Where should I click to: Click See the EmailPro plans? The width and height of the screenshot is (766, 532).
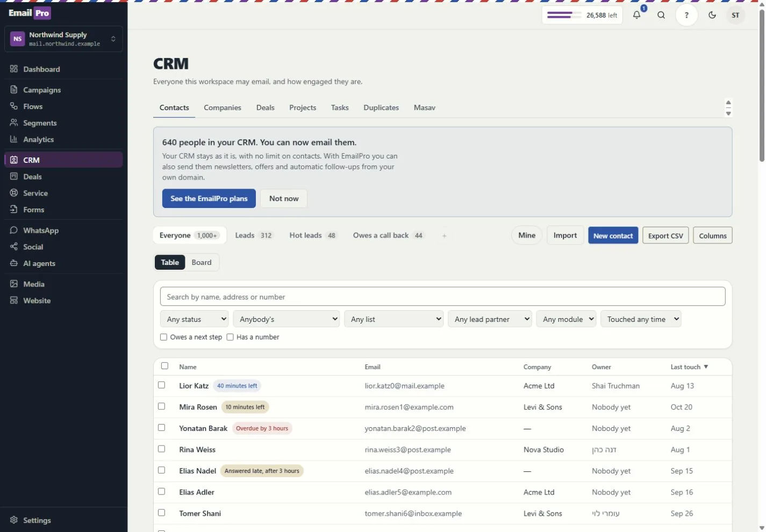click(x=209, y=198)
